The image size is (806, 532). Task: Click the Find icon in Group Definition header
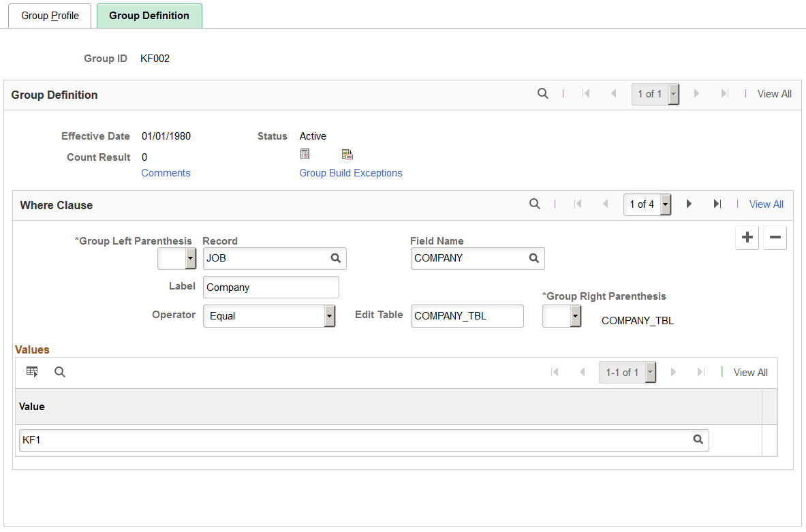[x=542, y=93]
